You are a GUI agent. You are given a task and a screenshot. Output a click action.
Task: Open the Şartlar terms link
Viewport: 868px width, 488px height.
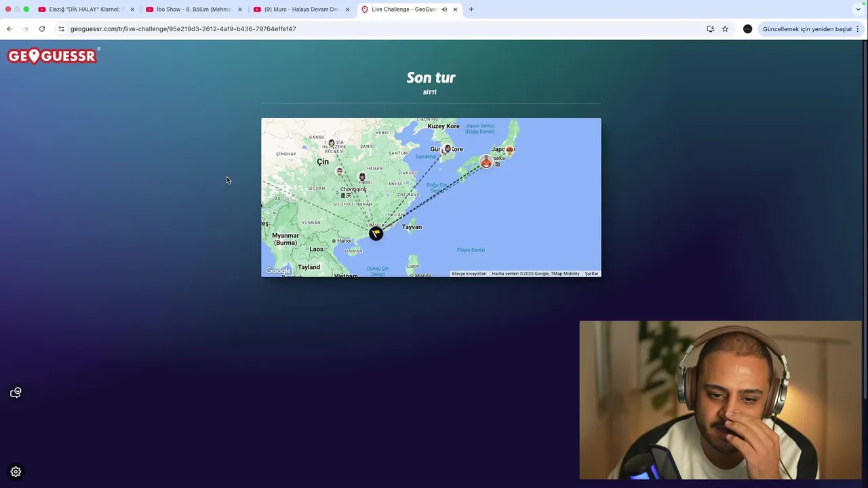pos(591,274)
